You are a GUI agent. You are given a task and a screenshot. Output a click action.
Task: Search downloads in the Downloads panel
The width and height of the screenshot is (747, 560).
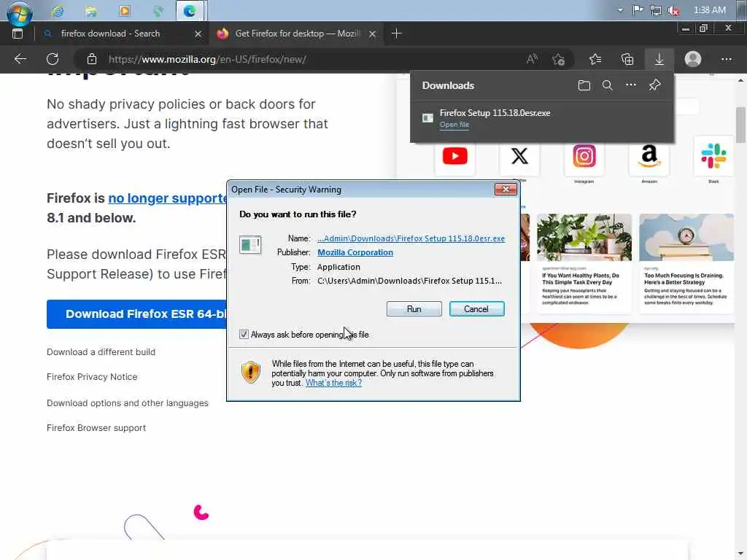tap(608, 85)
